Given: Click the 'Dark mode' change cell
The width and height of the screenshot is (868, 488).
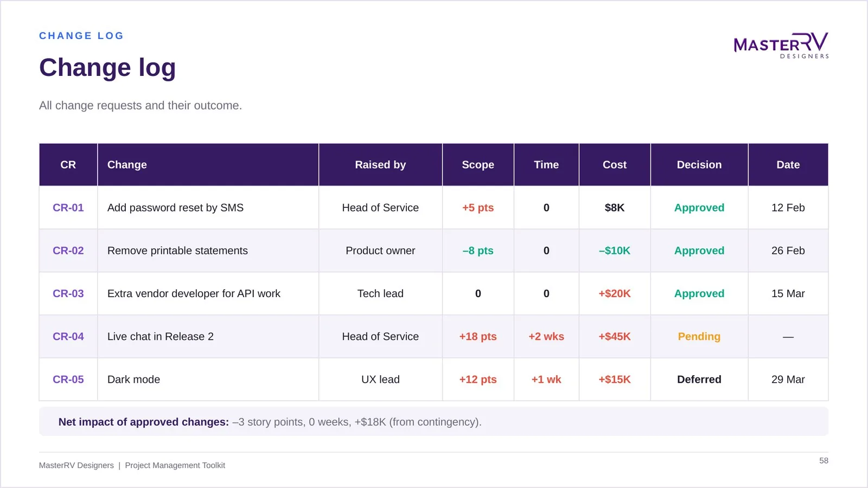Looking at the screenshot, I should point(208,380).
